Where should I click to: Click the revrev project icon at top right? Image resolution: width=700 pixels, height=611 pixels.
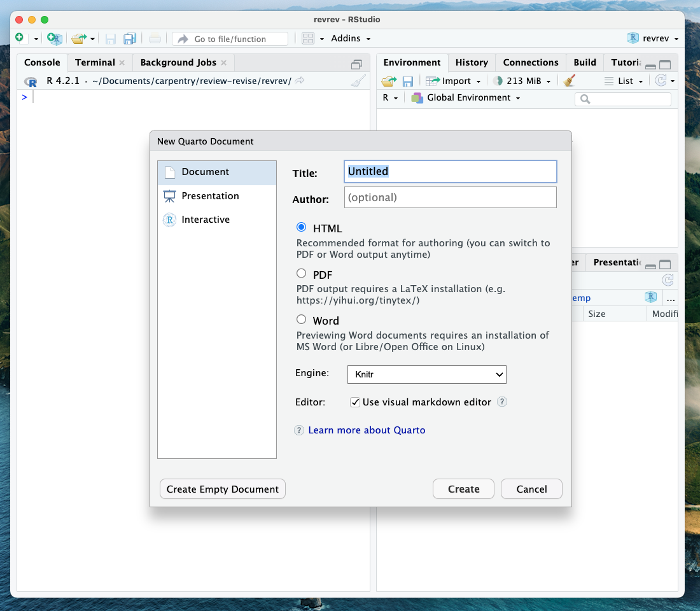[x=633, y=38]
